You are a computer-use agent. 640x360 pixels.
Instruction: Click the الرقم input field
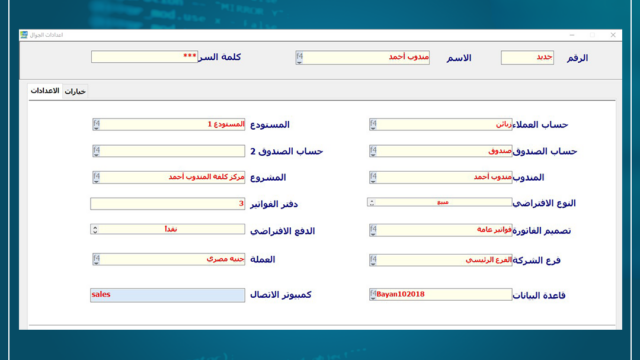click(527, 58)
